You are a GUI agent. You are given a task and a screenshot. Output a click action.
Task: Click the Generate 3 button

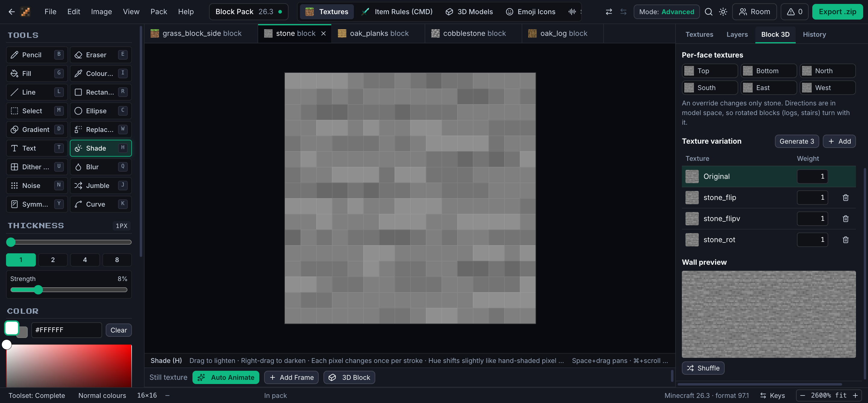(797, 141)
